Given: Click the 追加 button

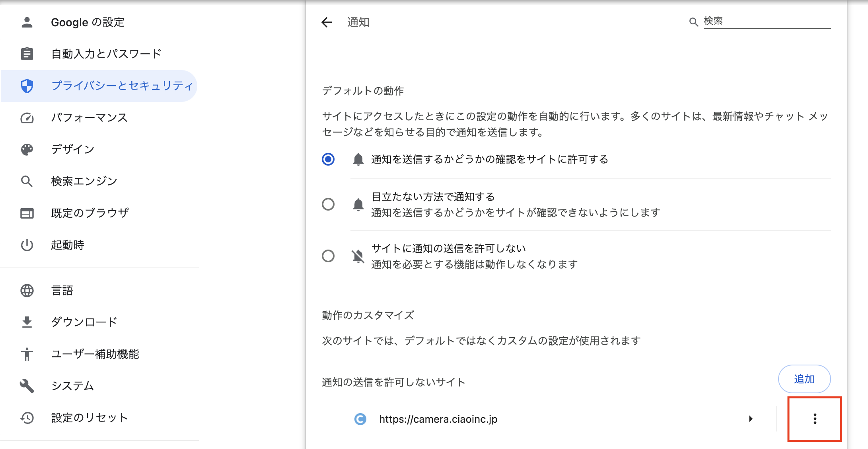Looking at the screenshot, I should coord(804,379).
